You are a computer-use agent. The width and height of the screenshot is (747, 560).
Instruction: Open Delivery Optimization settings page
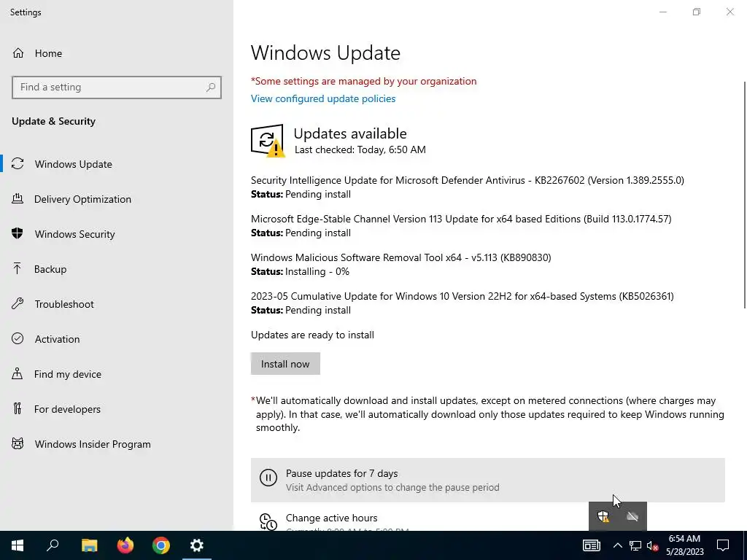117,199
